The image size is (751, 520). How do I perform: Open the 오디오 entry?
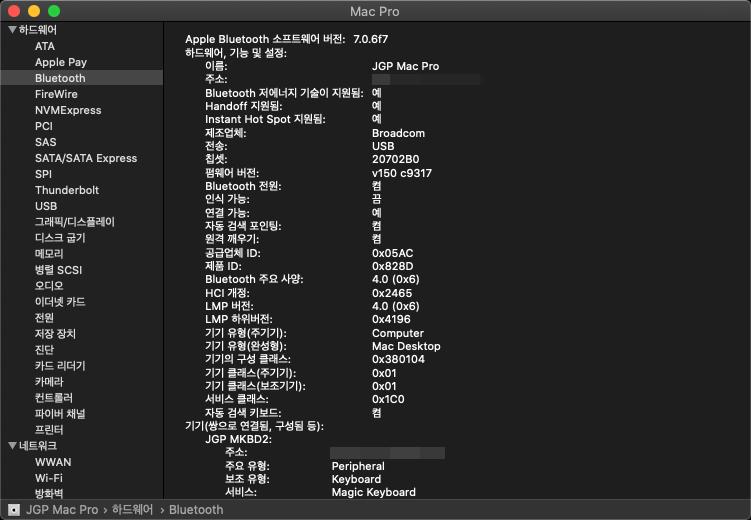click(x=49, y=286)
